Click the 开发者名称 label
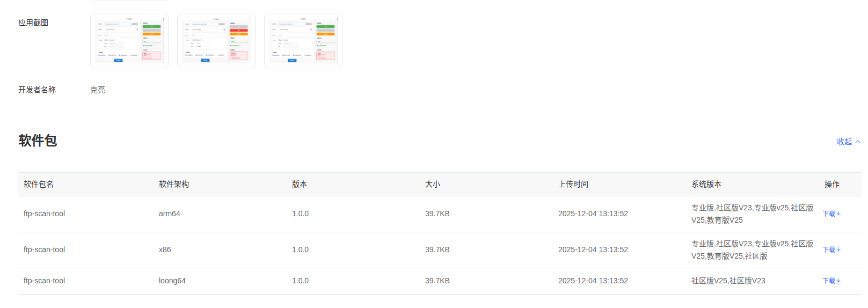 37,90
